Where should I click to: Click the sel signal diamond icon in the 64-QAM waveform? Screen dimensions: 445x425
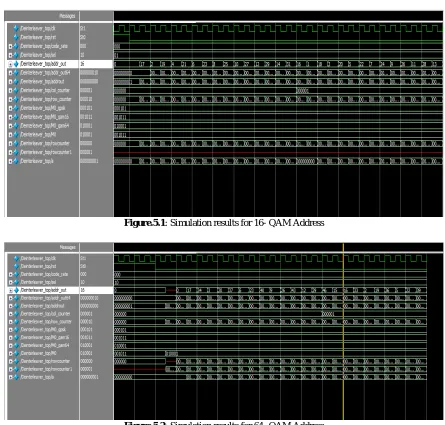(16, 282)
